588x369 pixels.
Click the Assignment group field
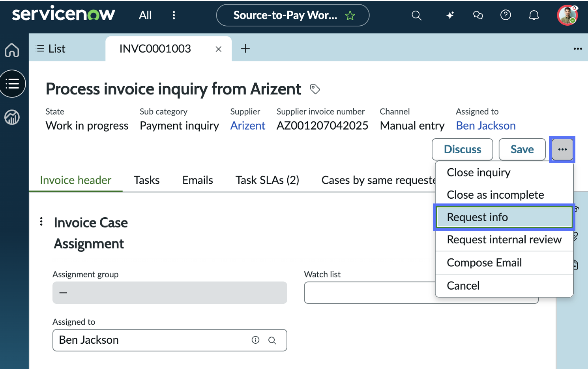pyautogui.click(x=170, y=293)
